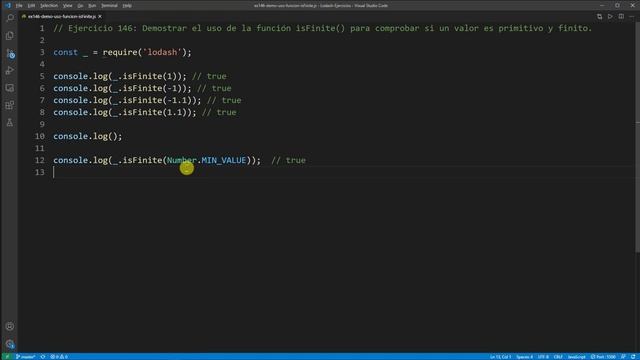Click 'const' keyword on line 3
Image resolution: width=640 pixels, height=360 pixels.
click(x=66, y=52)
